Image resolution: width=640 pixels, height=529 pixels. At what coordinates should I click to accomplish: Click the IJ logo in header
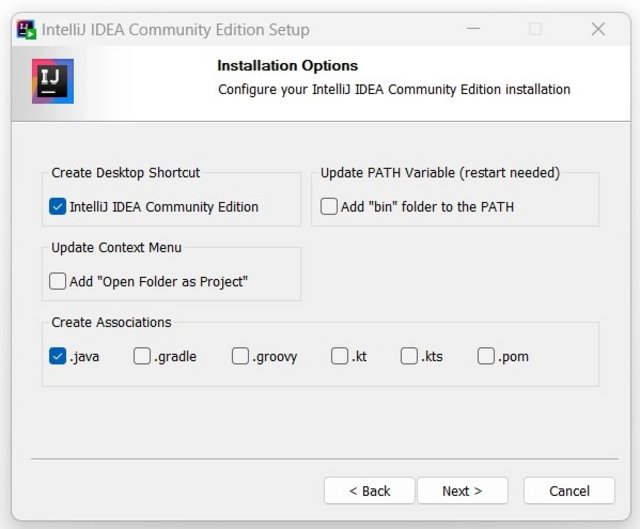[53, 81]
